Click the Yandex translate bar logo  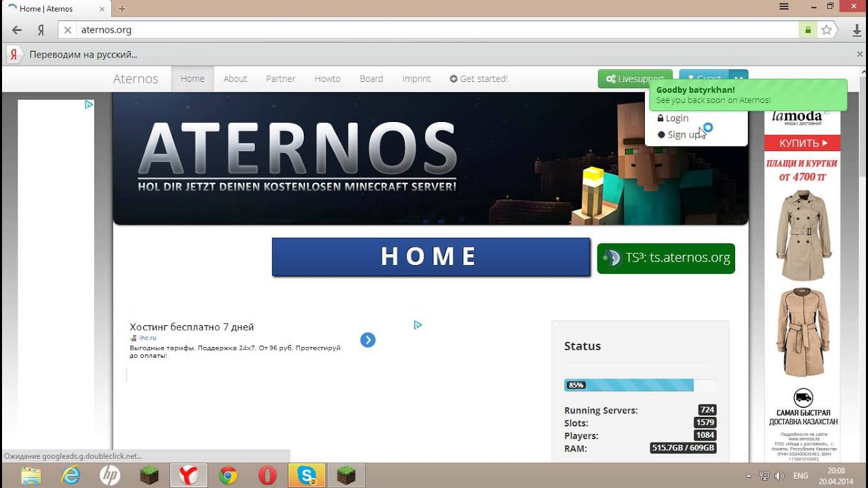click(14, 54)
